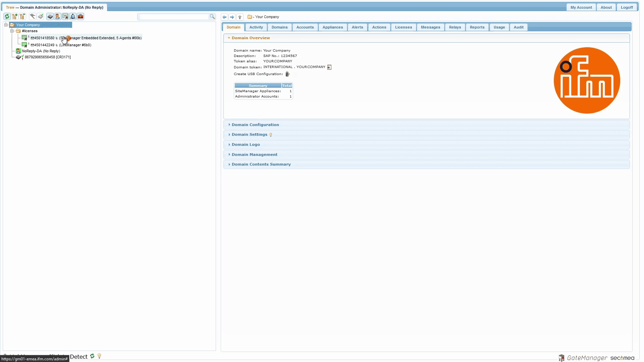This screenshot has height=362, width=644.
Task: Click the up one level arrow
Action: click(240, 17)
